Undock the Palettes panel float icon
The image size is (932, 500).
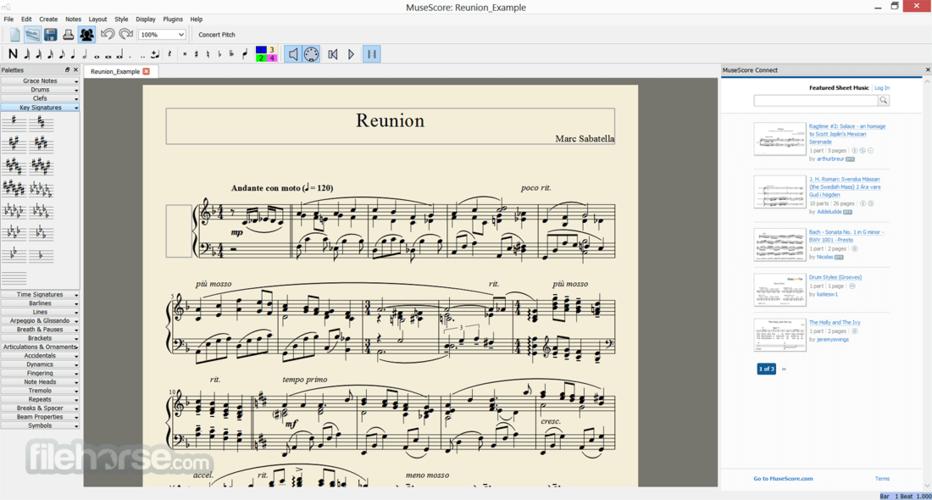67,70
